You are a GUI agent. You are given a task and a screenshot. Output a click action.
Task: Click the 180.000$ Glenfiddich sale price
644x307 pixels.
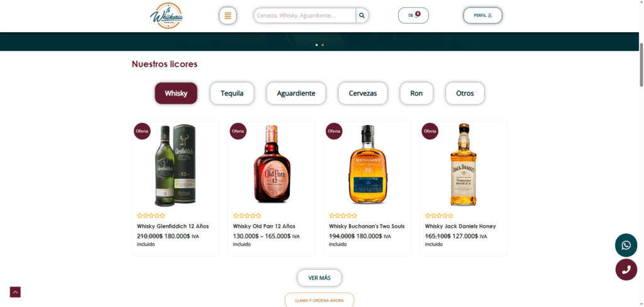click(x=177, y=237)
